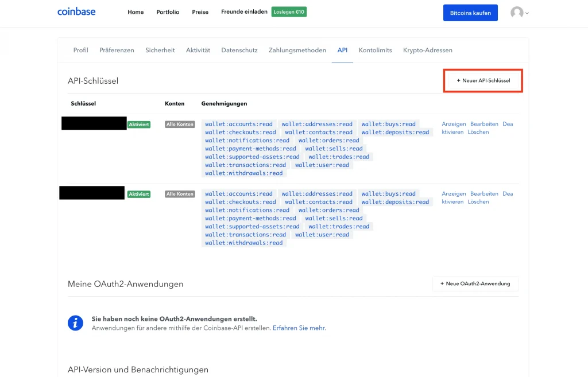
Task: Click Bearbeiten for the second API key
Action: coord(484,194)
